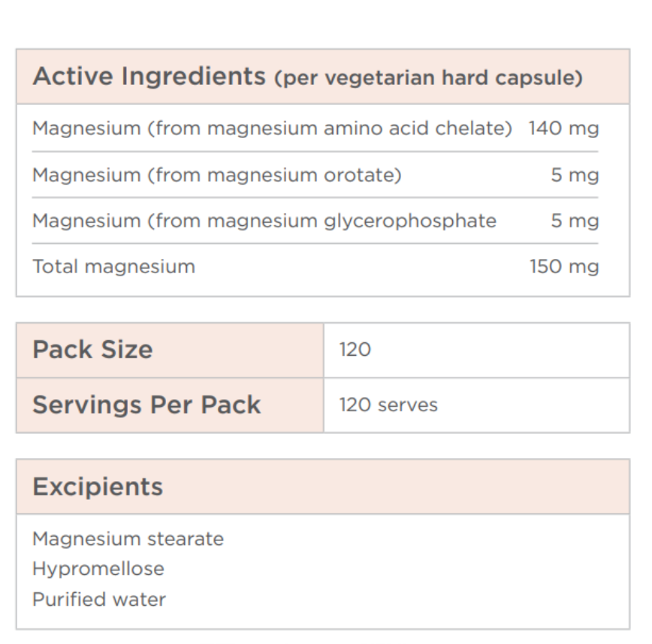Viewport: 652px width, 644px height.
Task: Click the Active Ingredients heading
Action: click(149, 77)
